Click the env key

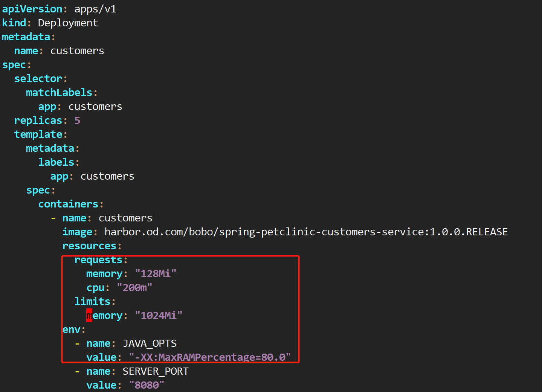click(71, 329)
